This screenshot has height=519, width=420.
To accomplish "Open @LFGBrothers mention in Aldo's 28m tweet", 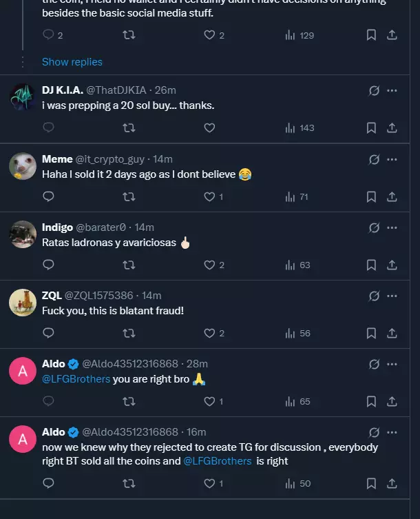I will coord(76,379).
